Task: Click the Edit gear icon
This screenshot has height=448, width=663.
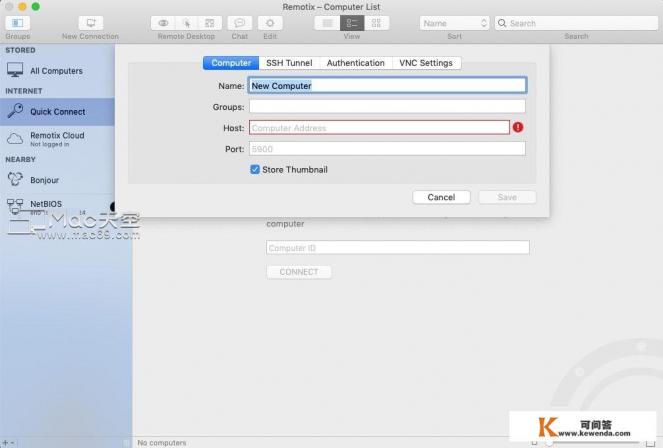Action: click(x=270, y=23)
